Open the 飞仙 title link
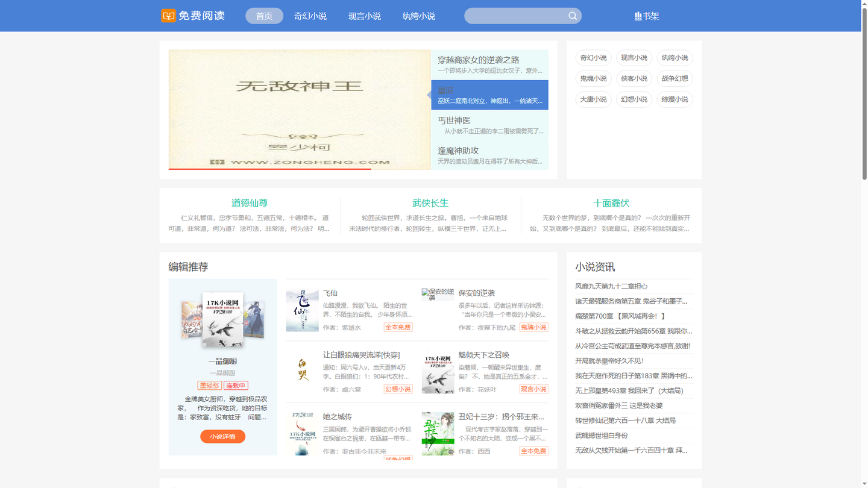 tap(330, 293)
